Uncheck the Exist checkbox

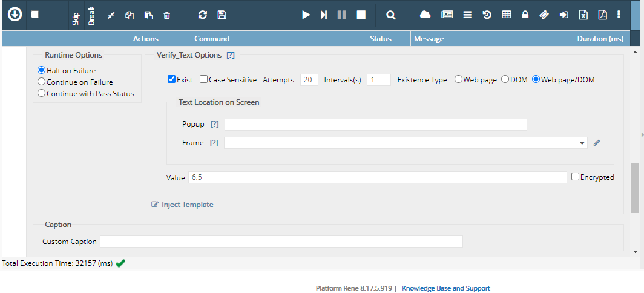[172, 79]
